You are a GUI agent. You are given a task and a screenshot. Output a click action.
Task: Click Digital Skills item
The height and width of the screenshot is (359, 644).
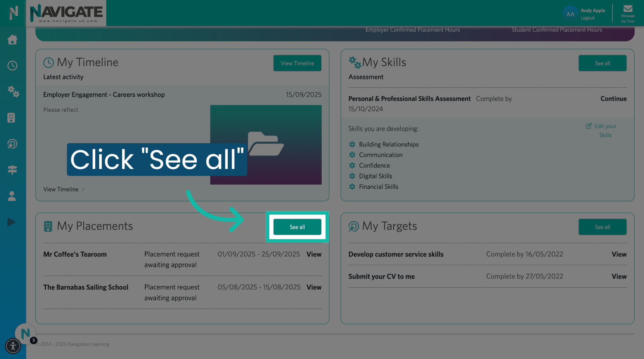click(375, 176)
